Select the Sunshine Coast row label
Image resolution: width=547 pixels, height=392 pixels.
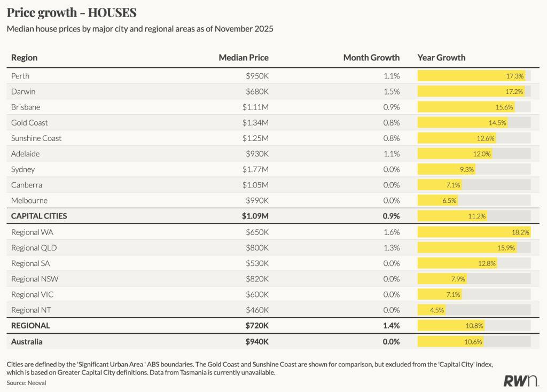pyautogui.click(x=36, y=138)
